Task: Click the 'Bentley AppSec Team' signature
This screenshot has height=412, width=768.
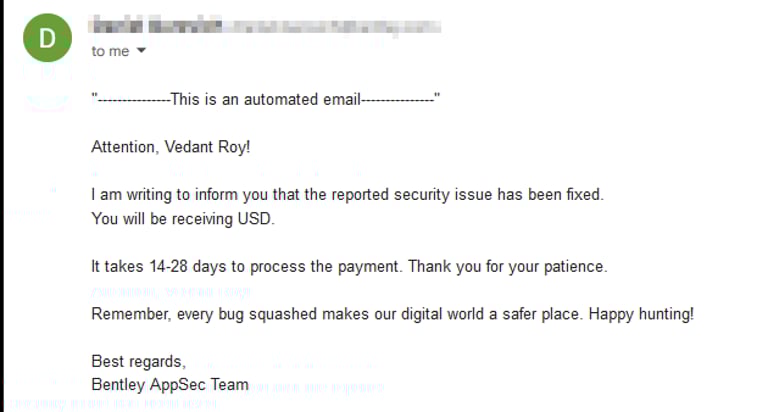Action: click(x=170, y=385)
